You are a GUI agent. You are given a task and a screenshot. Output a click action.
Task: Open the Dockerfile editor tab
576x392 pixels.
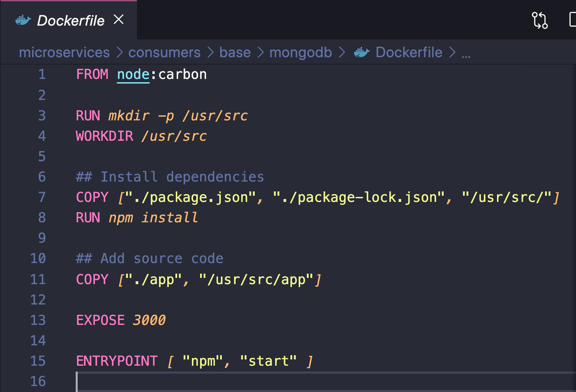click(x=68, y=20)
